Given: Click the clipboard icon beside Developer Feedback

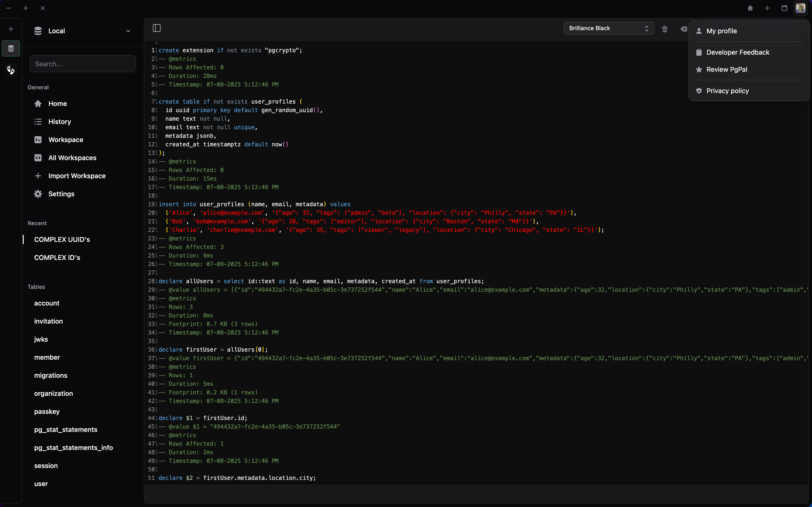Looking at the screenshot, I should [699, 52].
